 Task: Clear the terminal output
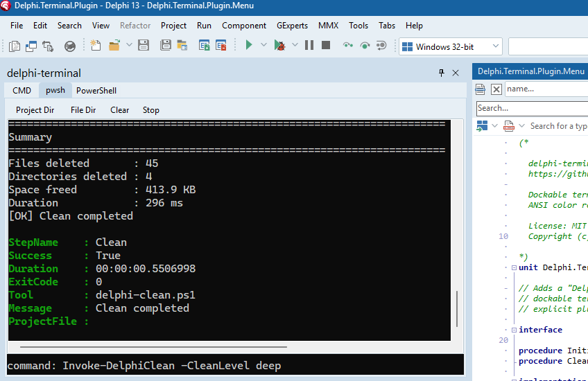coord(120,110)
